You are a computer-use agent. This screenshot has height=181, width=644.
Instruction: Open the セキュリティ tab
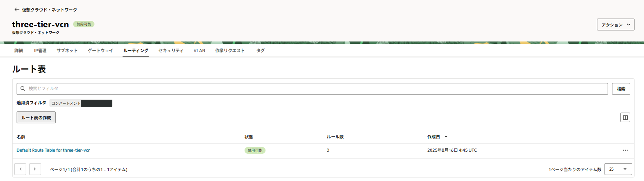coord(171,51)
